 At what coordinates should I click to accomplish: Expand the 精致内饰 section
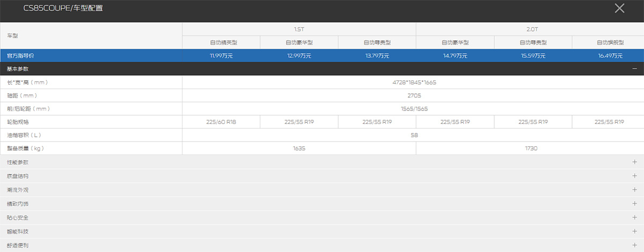[x=634, y=204]
